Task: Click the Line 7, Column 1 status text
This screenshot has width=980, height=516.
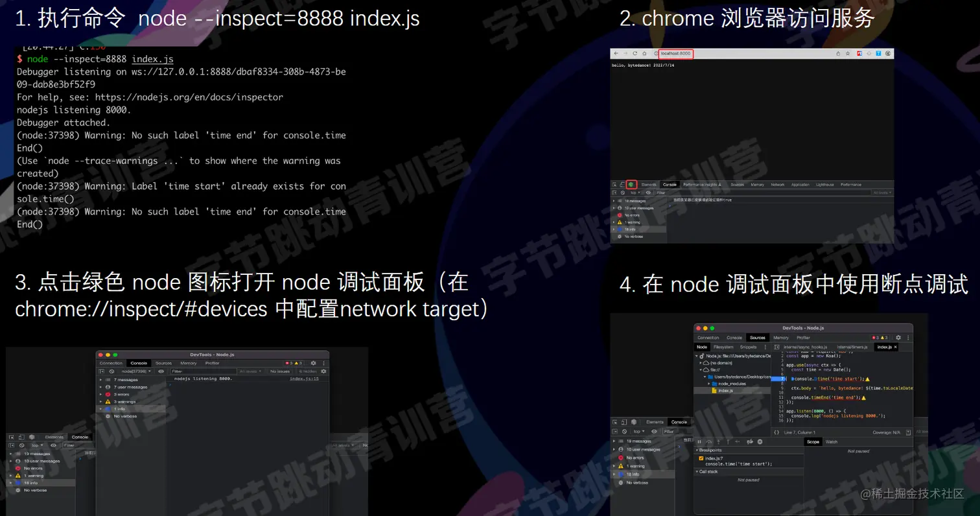Action: pos(799,432)
